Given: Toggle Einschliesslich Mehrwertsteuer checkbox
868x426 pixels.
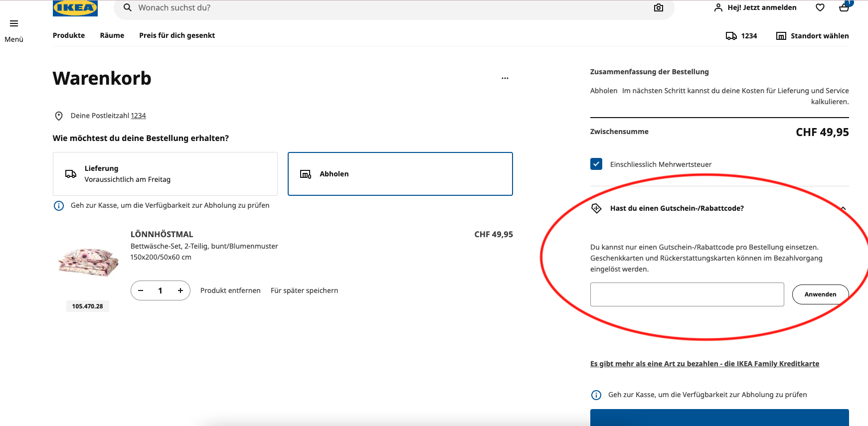Looking at the screenshot, I should click(x=596, y=164).
